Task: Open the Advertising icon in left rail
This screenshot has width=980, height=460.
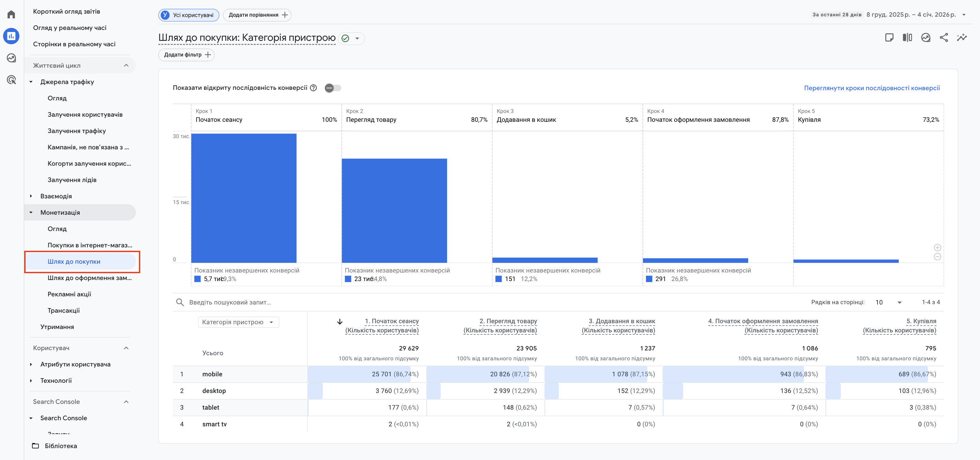Action: tap(12, 80)
